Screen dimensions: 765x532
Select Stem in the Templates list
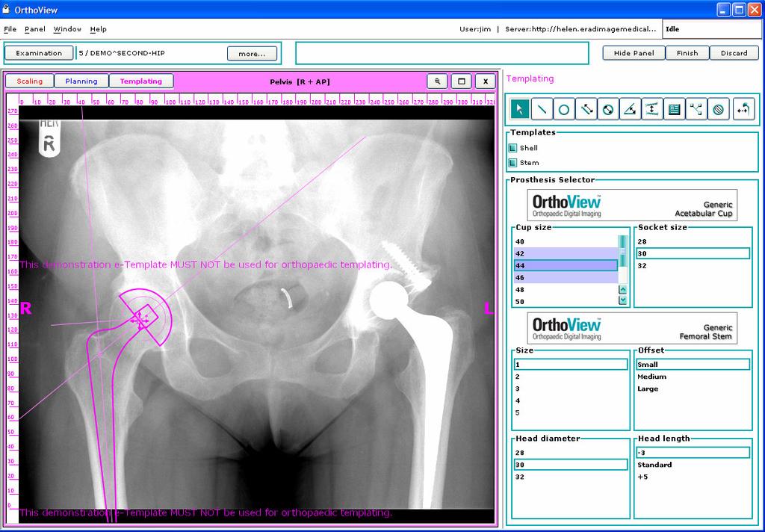click(x=530, y=163)
